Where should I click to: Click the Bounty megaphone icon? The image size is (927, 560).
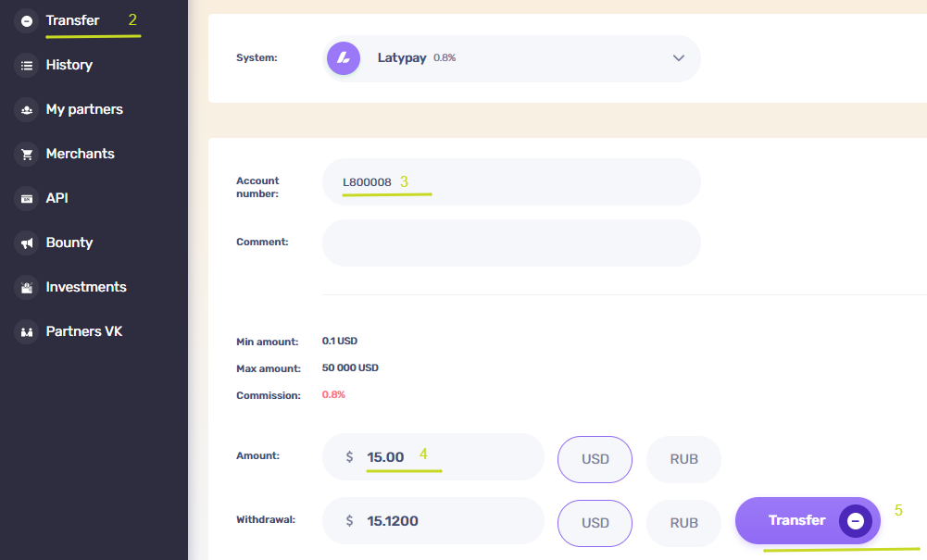pyautogui.click(x=27, y=243)
